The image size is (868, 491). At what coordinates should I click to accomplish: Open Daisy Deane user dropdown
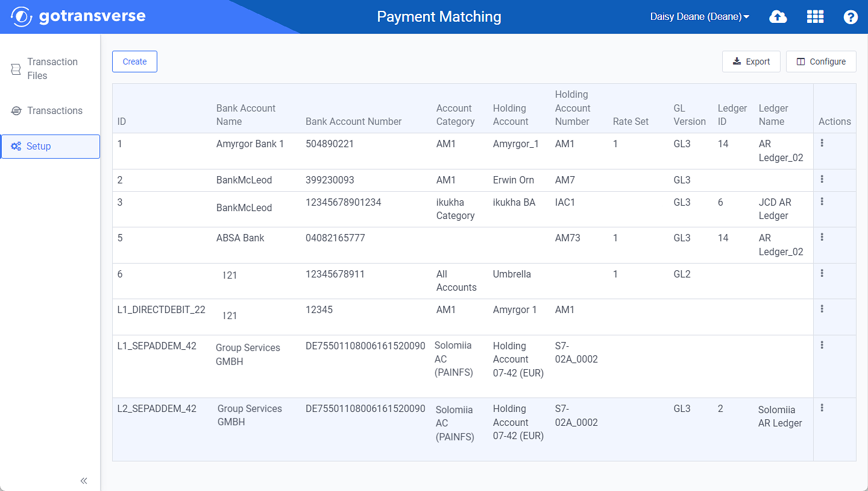[x=699, y=17]
